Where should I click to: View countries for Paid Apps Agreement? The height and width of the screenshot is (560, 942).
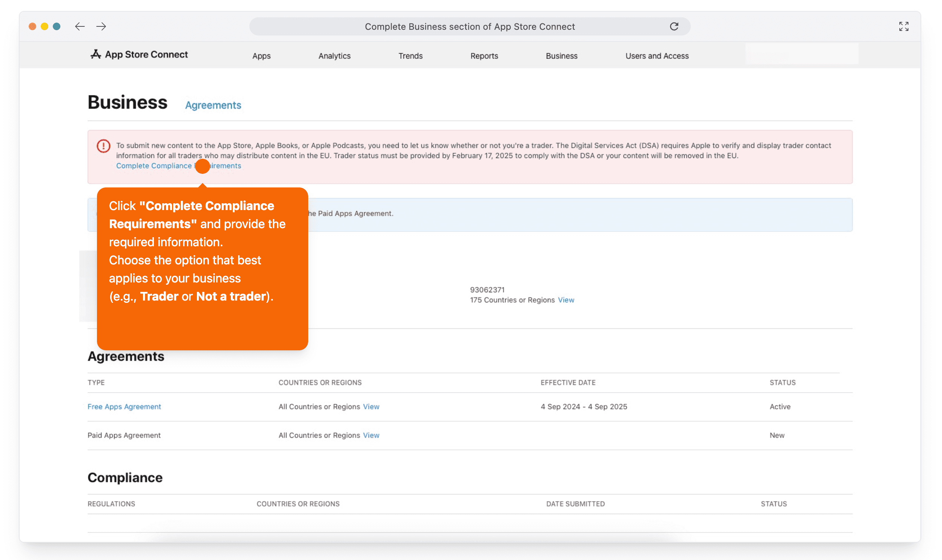click(x=371, y=435)
